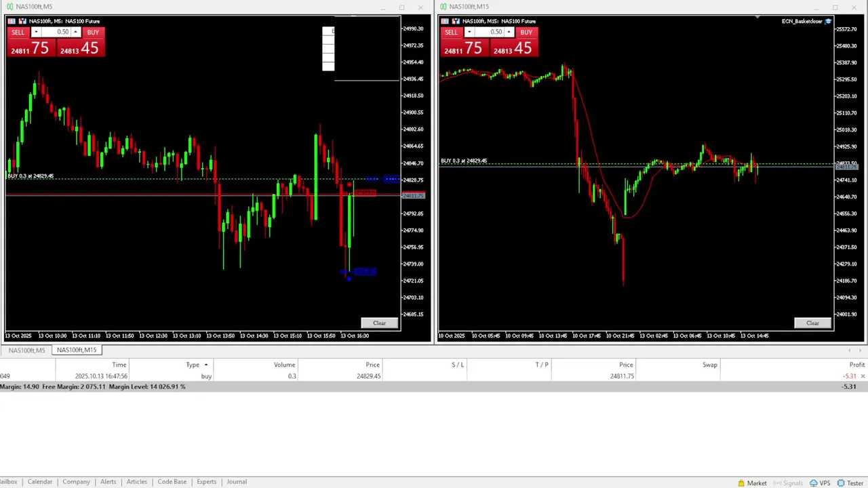868x488 pixels.
Task: Open the Calendar tab in Toolbox
Action: pyautogui.click(x=39, y=482)
